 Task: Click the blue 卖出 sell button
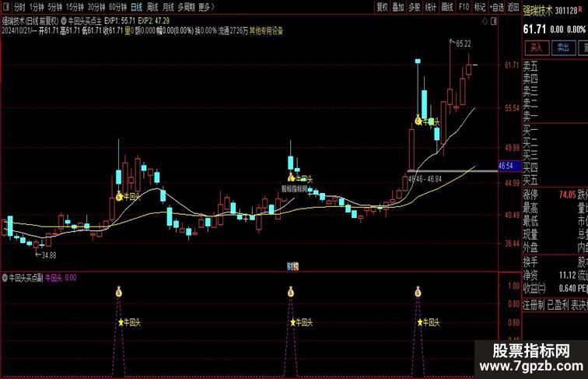tap(563, 47)
